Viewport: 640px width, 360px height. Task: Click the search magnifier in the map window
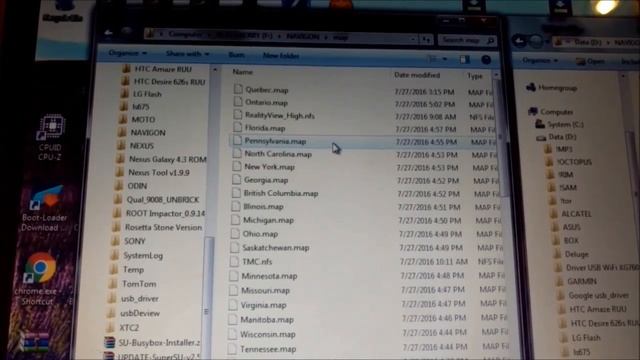pyautogui.click(x=490, y=40)
